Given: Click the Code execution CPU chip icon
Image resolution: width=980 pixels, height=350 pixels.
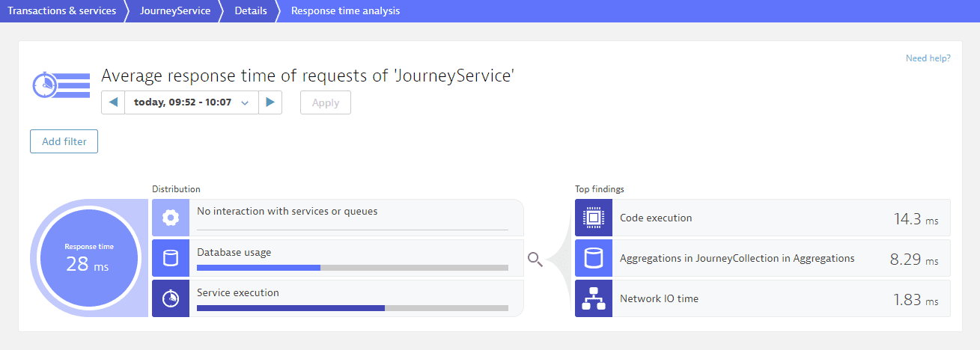Looking at the screenshot, I should tap(594, 218).
